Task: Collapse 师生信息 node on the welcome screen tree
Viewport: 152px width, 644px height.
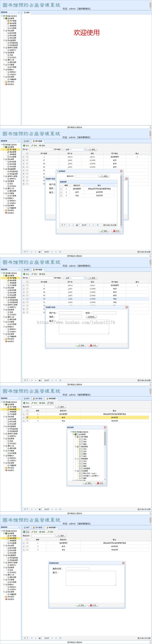Action: pos(4,31)
